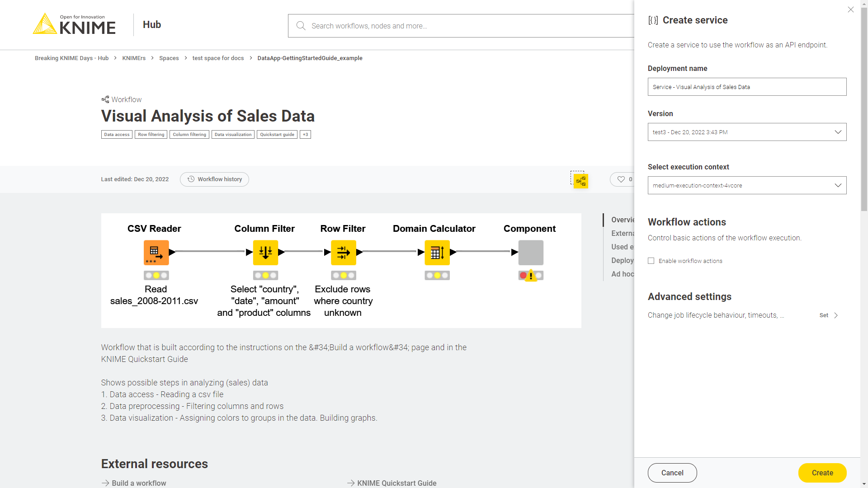This screenshot has width=868, height=488.
Task: Click the Data access tag
Action: (x=117, y=134)
